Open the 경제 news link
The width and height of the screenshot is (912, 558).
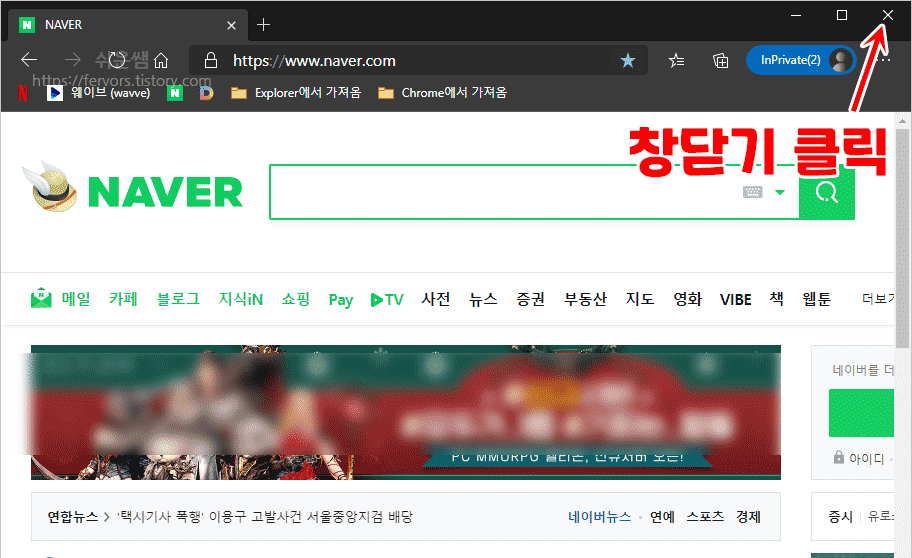click(x=748, y=517)
